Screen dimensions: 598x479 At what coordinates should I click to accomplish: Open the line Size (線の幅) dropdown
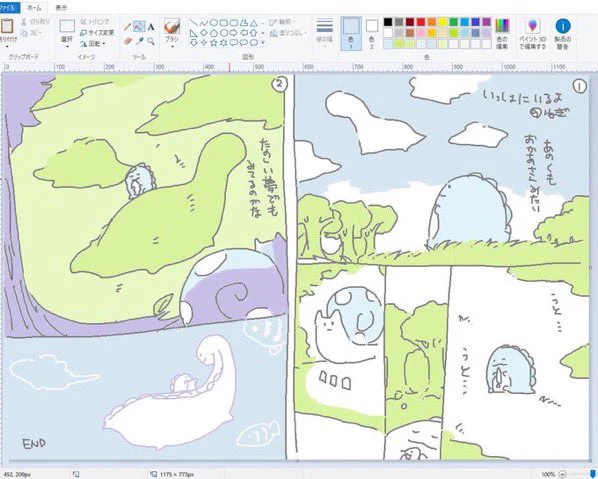click(325, 34)
